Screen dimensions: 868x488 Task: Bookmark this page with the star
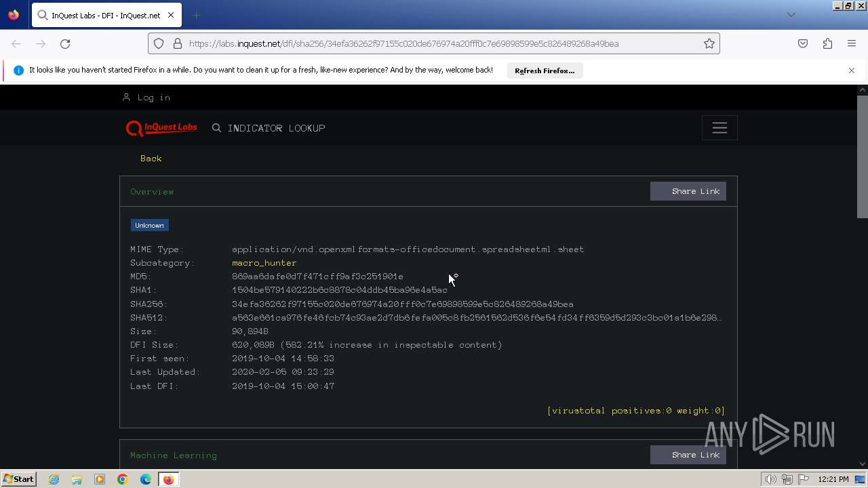click(x=709, y=43)
